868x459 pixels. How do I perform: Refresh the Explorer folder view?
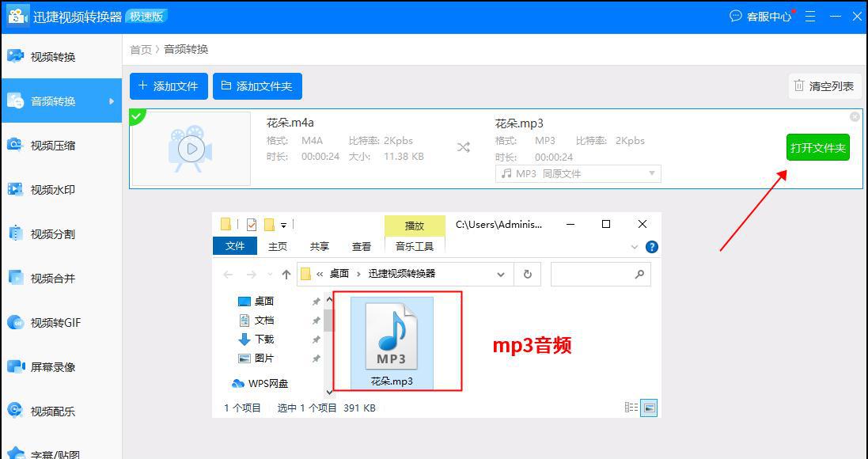(528, 275)
